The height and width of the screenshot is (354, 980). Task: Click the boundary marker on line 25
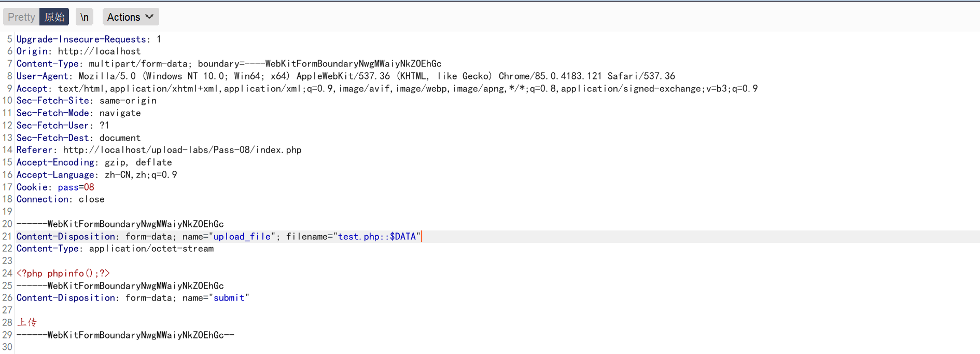120,286
